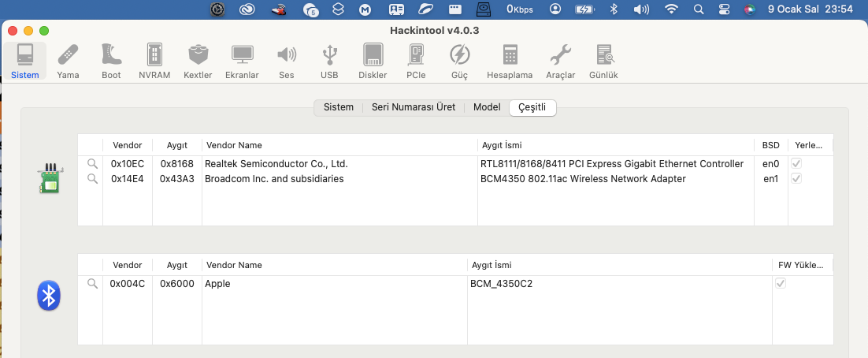Switch to the Seri Numarası Üret tab
868x358 pixels.
[x=414, y=107]
